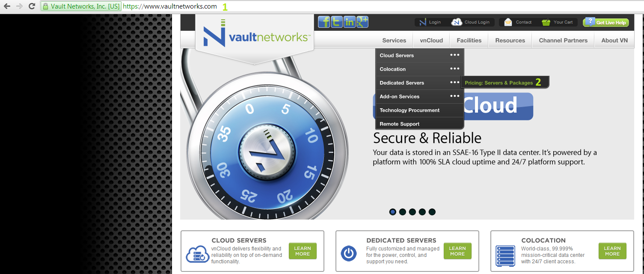Viewport: 644px width, 274px height.
Task: Select the first slideshow indicator dot
Action: coord(393,211)
